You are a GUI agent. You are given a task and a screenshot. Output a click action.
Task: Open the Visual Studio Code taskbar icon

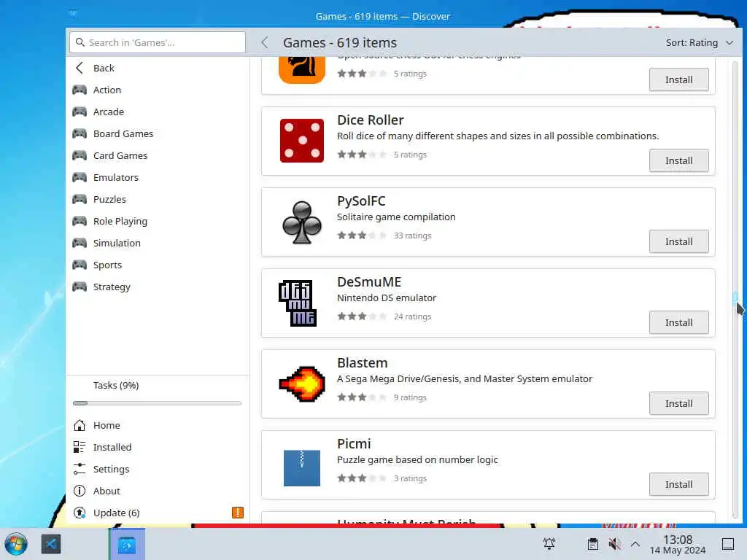[x=51, y=544]
